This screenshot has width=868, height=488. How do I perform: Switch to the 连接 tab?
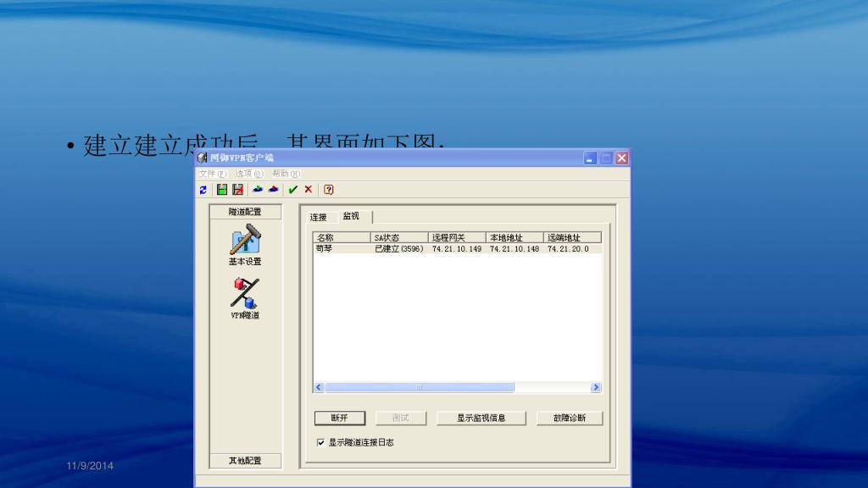[319, 217]
